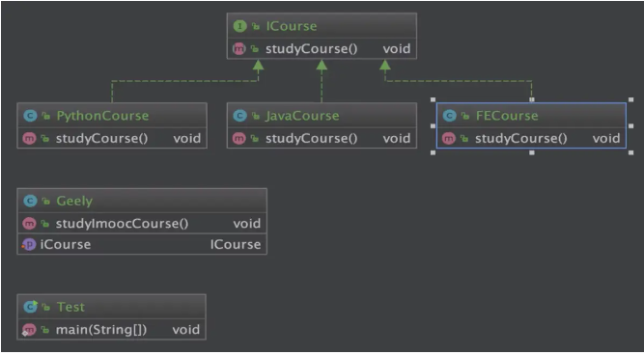
Task: Click the runnable class icon of Test
Action: click(30, 307)
